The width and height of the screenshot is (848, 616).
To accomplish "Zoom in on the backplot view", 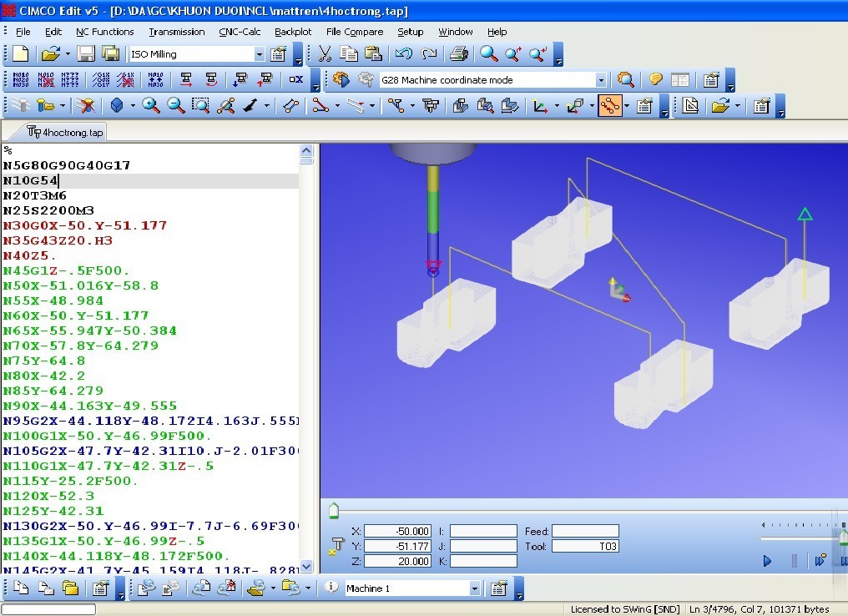I will (x=151, y=106).
